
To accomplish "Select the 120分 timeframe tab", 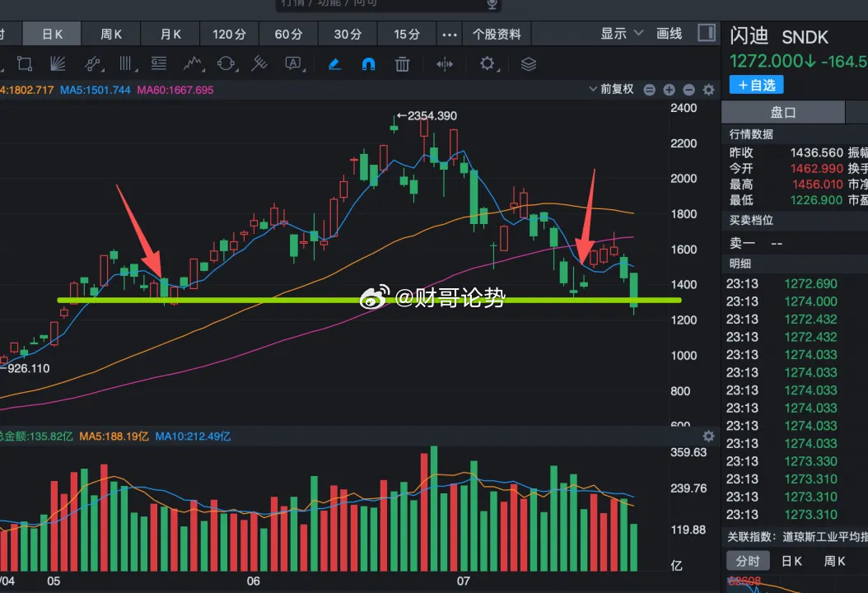I will pos(229,34).
